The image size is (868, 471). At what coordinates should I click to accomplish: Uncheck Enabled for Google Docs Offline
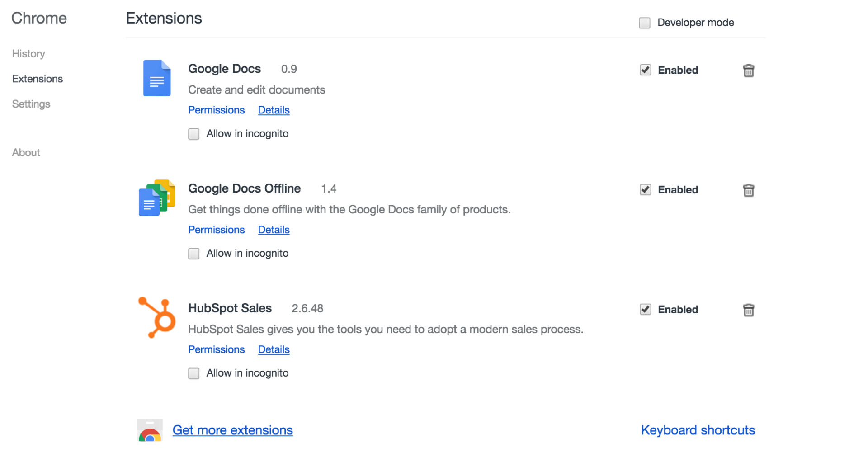click(x=645, y=190)
